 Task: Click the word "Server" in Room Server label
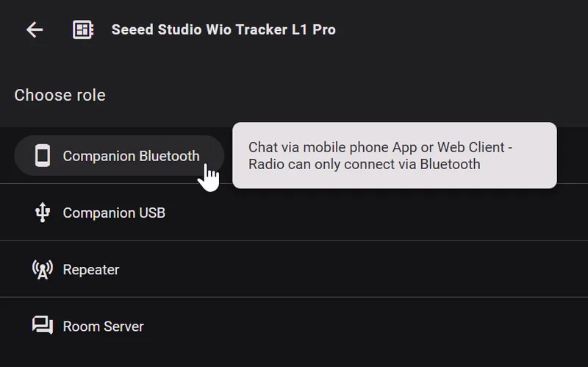123,326
